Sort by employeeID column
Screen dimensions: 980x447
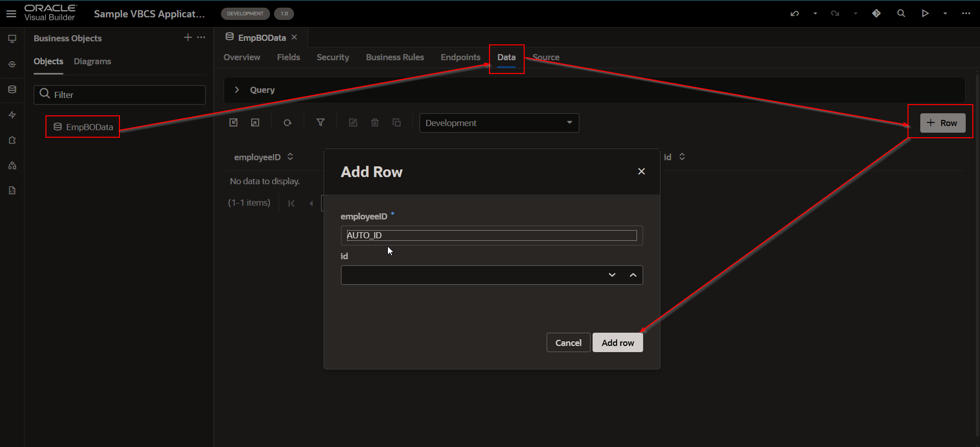coord(290,157)
